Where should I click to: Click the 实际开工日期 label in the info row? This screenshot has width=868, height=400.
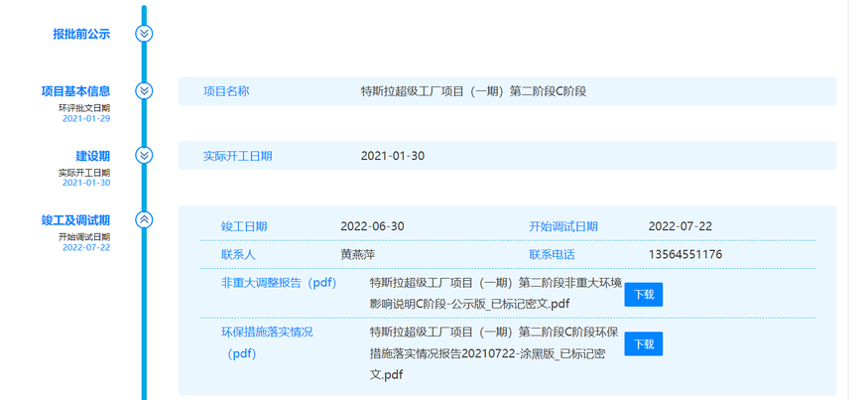(237, 156)
